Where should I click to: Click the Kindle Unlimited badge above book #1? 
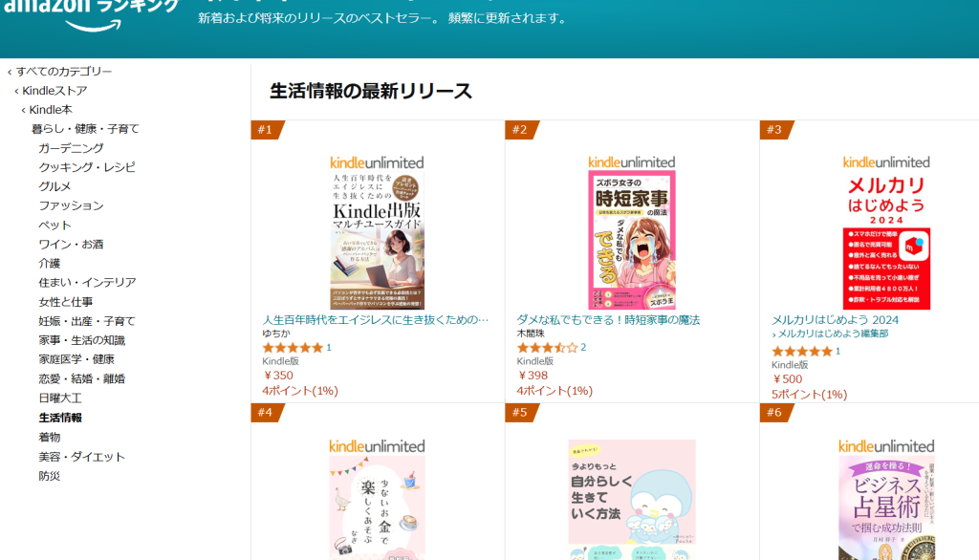tap(377, 162)
